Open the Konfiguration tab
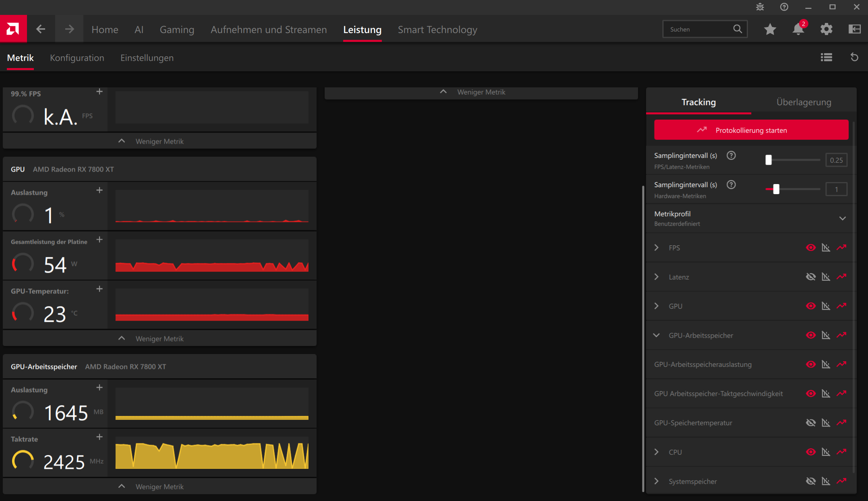This screenshot has width=868, height=501. tap(77, 58)
